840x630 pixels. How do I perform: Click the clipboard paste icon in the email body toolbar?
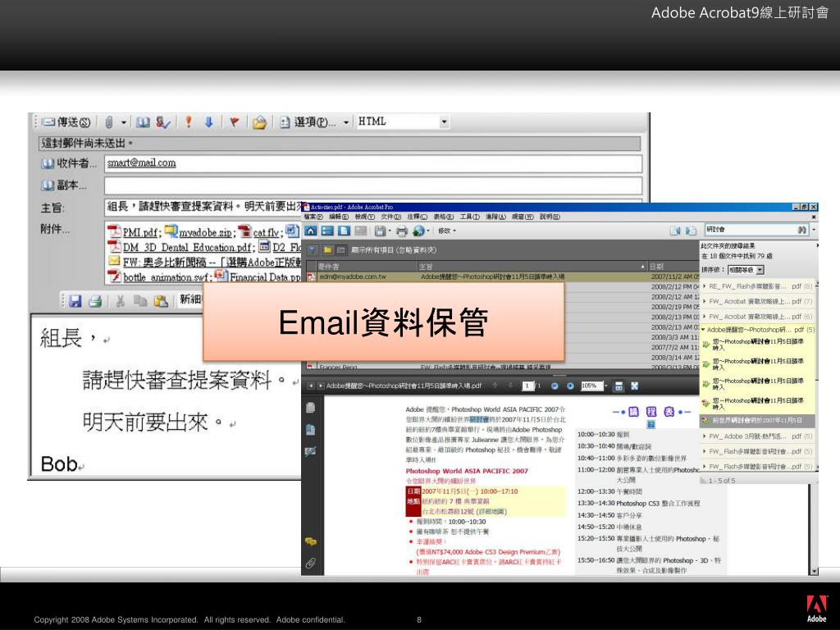tap(161, 301)
